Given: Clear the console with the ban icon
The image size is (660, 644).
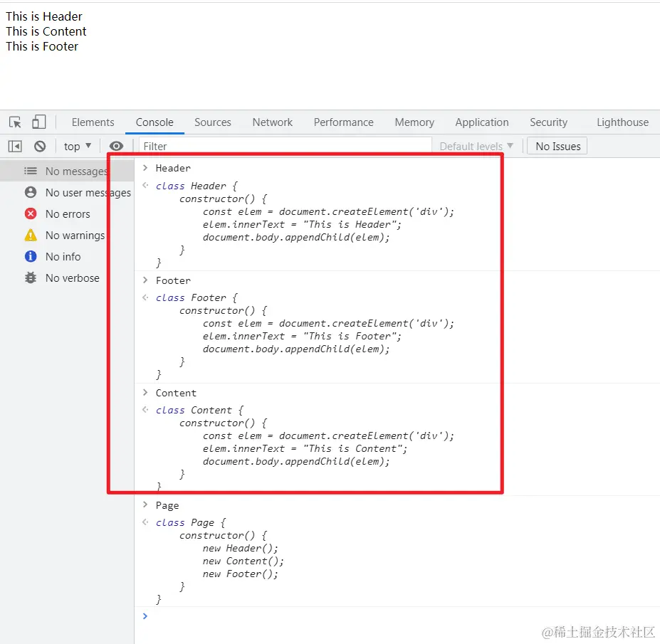Looking at the screenshot, I should point(40,147).
